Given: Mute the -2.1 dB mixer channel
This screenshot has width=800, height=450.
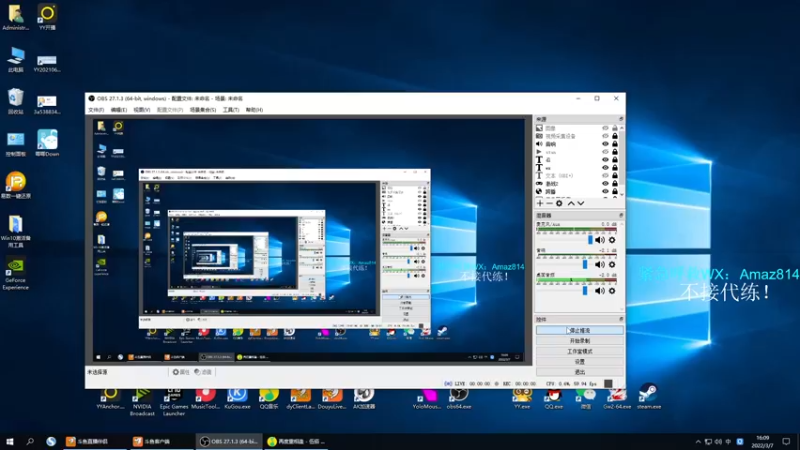Looking at the screenshot, I should tap(600, 264).
